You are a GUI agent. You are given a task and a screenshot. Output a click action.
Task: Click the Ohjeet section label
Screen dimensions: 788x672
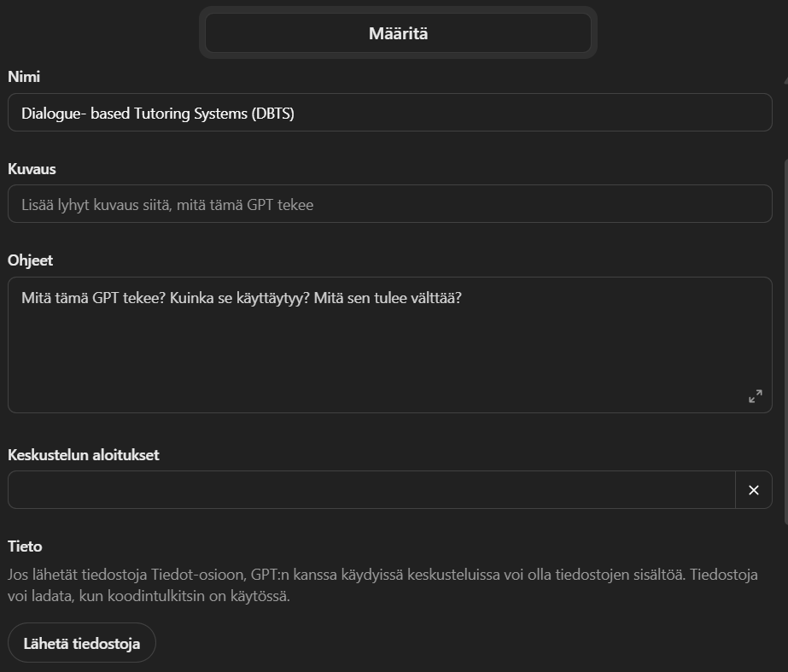tap(30, 260)
